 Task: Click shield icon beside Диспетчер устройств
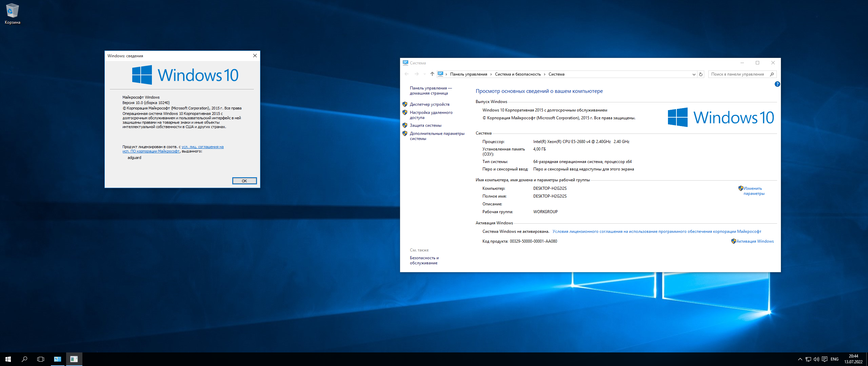click(405, 104)
